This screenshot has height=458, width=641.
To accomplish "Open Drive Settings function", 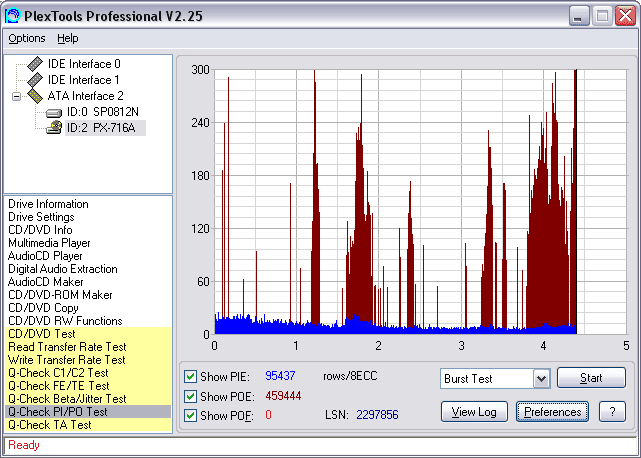I will coord(41,217).
